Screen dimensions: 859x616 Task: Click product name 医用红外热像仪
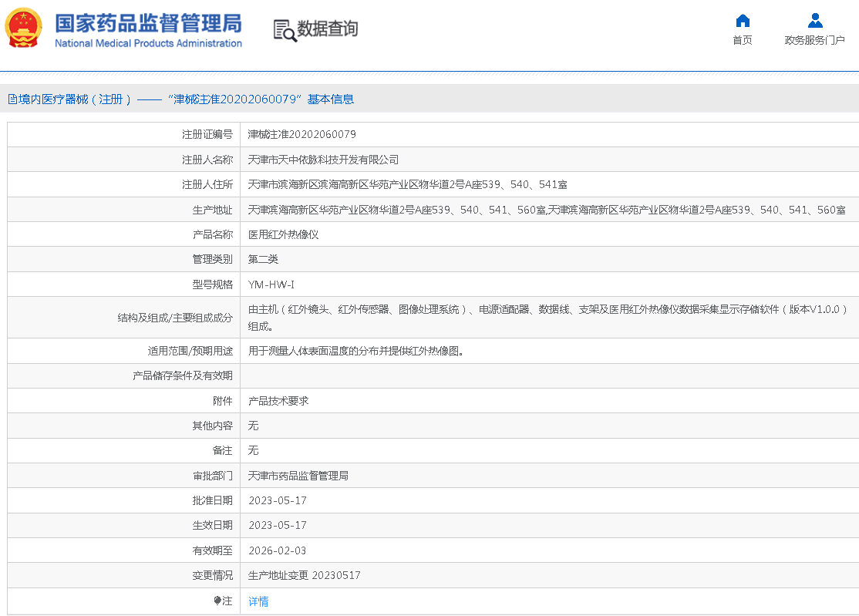(x=283, y=234)
